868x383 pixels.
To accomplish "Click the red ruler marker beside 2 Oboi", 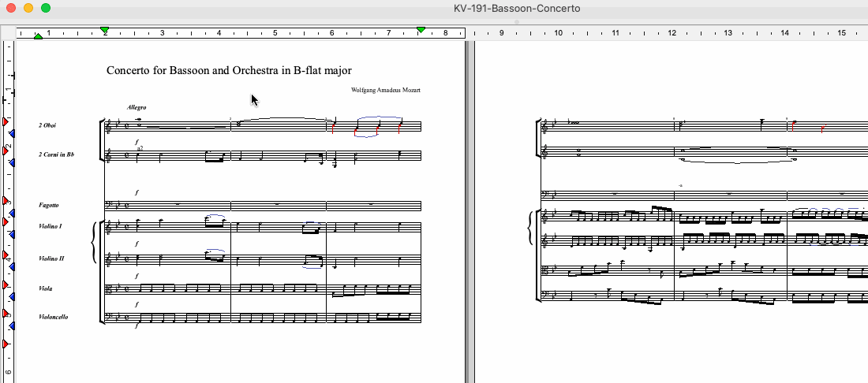I will [x=6, y=121].
